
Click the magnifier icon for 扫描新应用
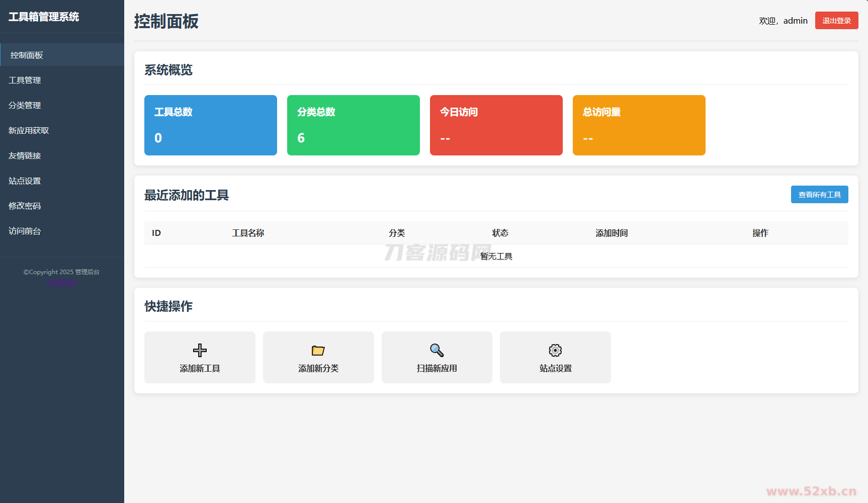pos(437,350)
